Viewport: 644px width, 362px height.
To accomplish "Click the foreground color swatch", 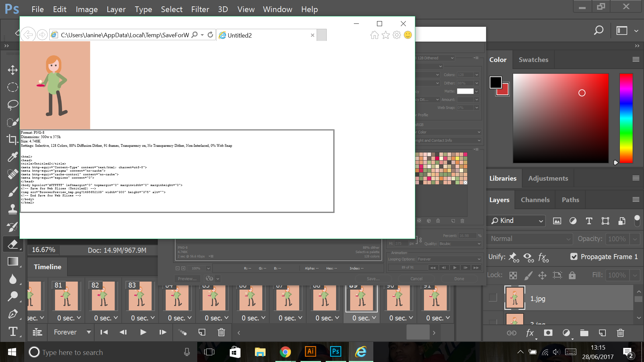I will pyautogui.click(x=495, y=82).
